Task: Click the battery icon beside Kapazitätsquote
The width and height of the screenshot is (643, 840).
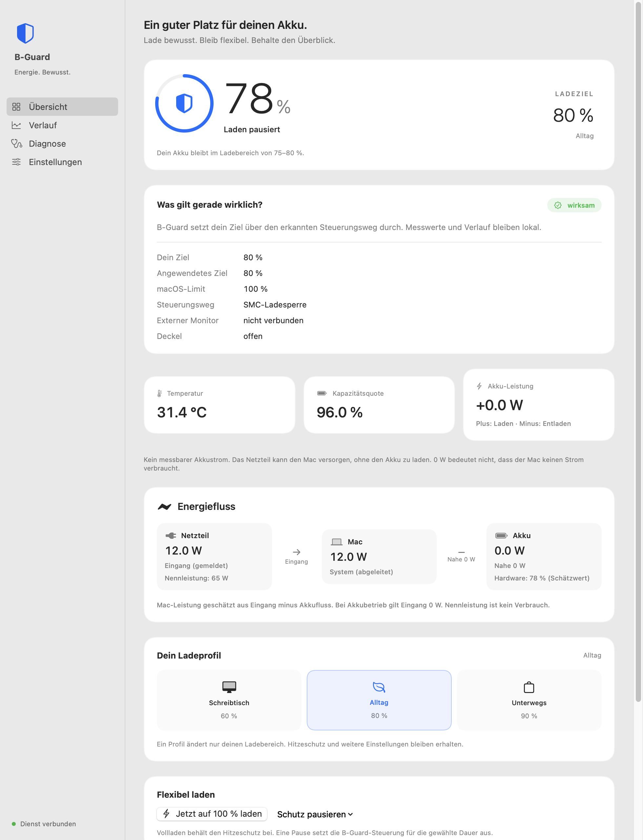Action: (x=322, y=393)
